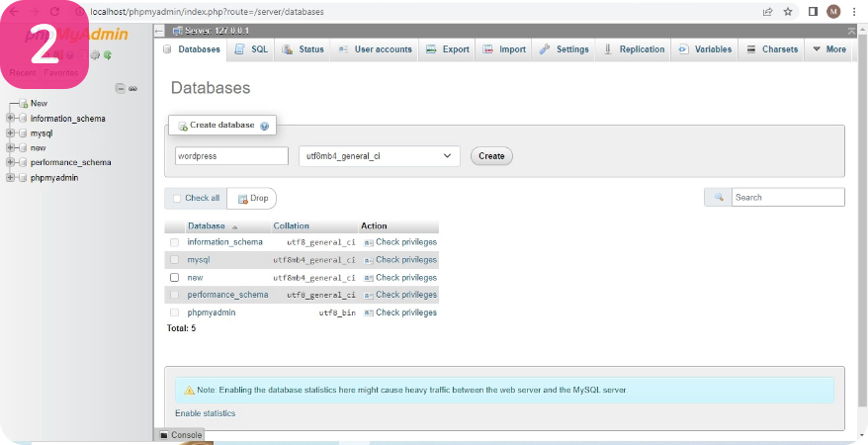Check privileges for performance_schema
This screenshot has height=445, width=868.
[x=400, y=295]
